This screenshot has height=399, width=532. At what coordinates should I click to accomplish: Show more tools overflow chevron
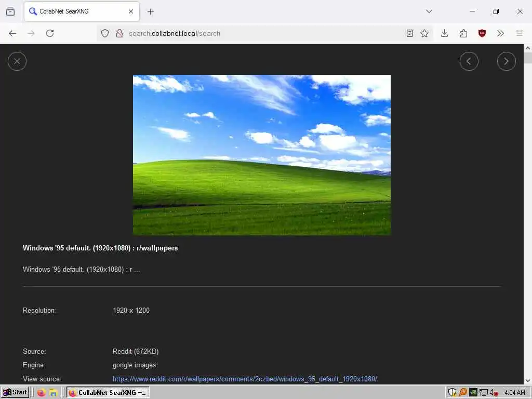coord(500,33)
